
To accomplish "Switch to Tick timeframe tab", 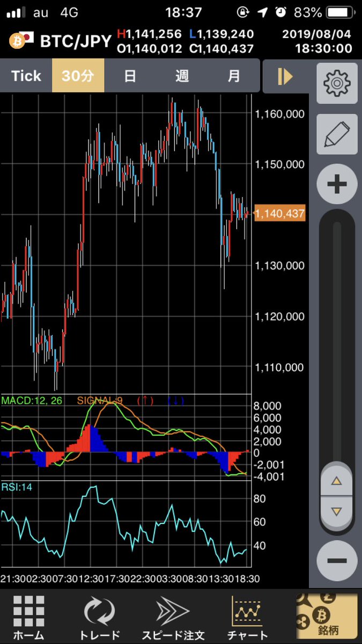I will point(26,76).
